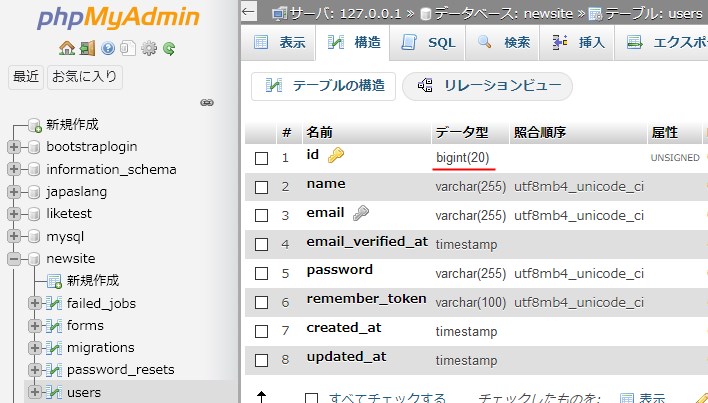Collapse the newsite database tree node

14,259
